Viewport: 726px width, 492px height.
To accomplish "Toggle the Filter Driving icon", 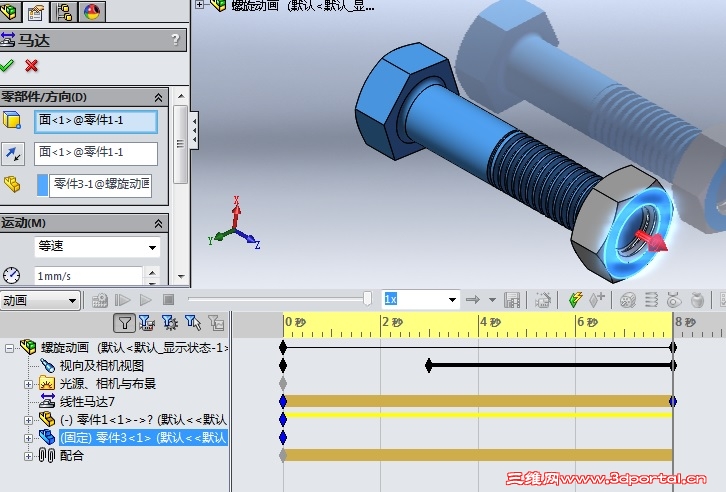I will tap(169, 323).
